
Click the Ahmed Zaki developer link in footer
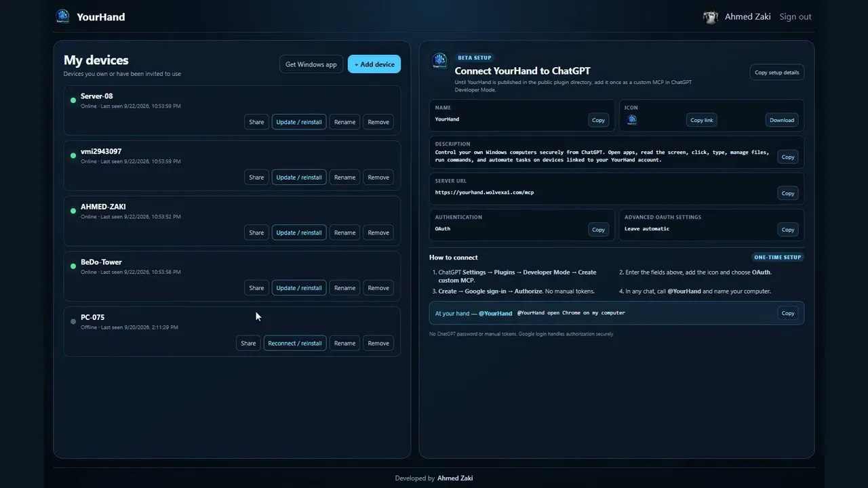(x=455, y=478)
